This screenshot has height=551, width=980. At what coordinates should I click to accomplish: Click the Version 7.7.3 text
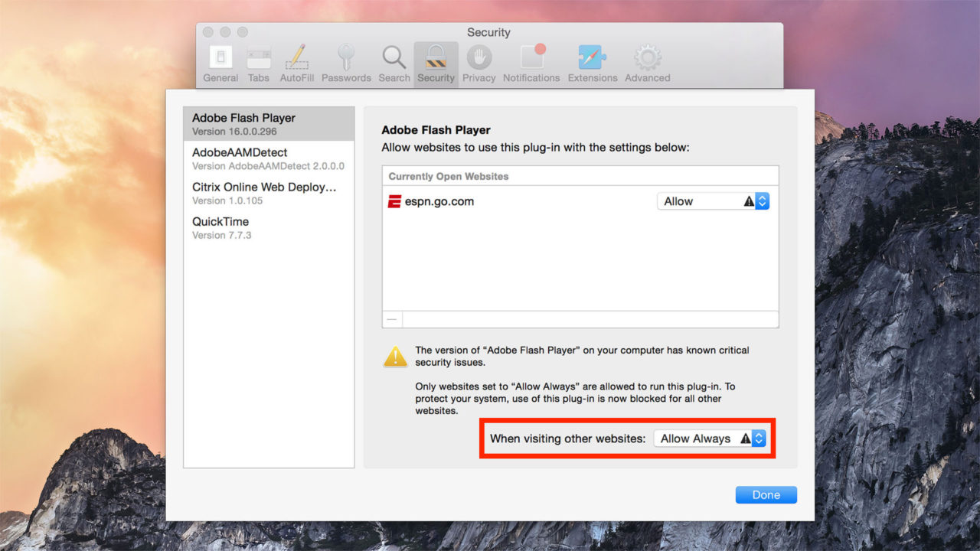tap(222, 235)
